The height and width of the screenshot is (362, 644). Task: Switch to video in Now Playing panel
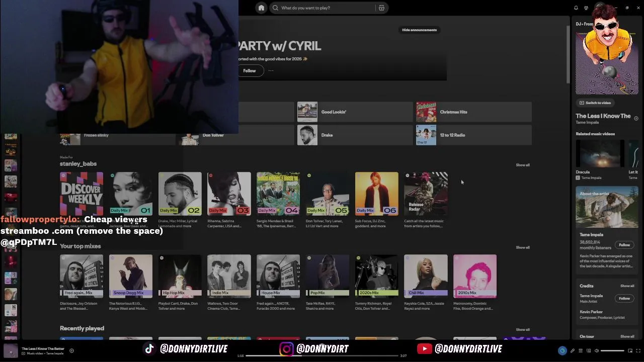point(595,103)
